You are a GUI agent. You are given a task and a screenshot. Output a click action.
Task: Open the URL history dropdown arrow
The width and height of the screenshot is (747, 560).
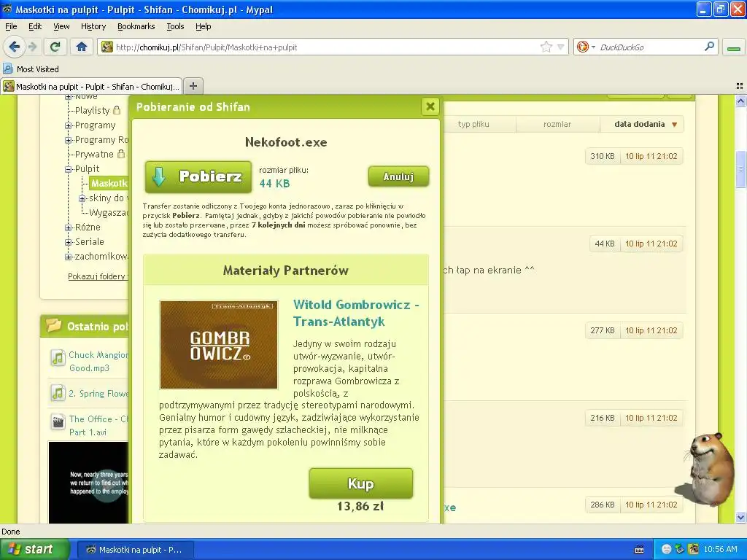click(561, 47)
